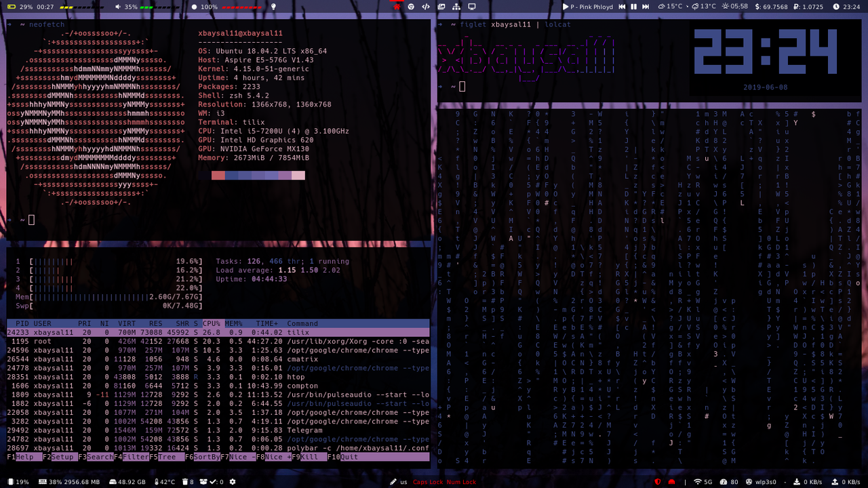This screenshot has width=868, height=488.
Task: Click the dollar rate 69.7568
Action: coord(772,7)
